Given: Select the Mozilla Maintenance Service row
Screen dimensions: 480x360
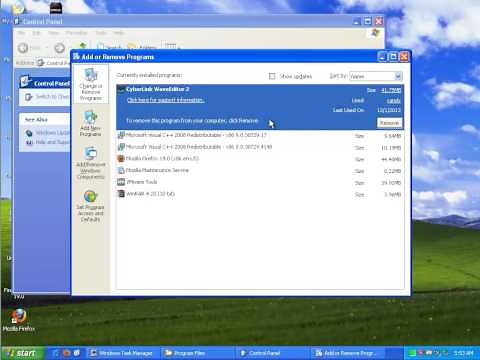Looking at the screenshot, I should (x=260, y=170).
